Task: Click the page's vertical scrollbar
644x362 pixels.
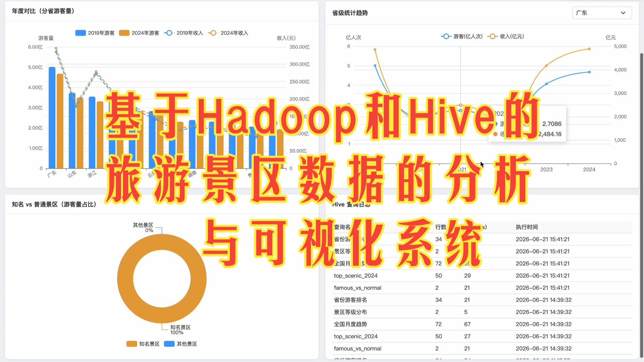Action: pyautogui.click(x=642, y=205)
